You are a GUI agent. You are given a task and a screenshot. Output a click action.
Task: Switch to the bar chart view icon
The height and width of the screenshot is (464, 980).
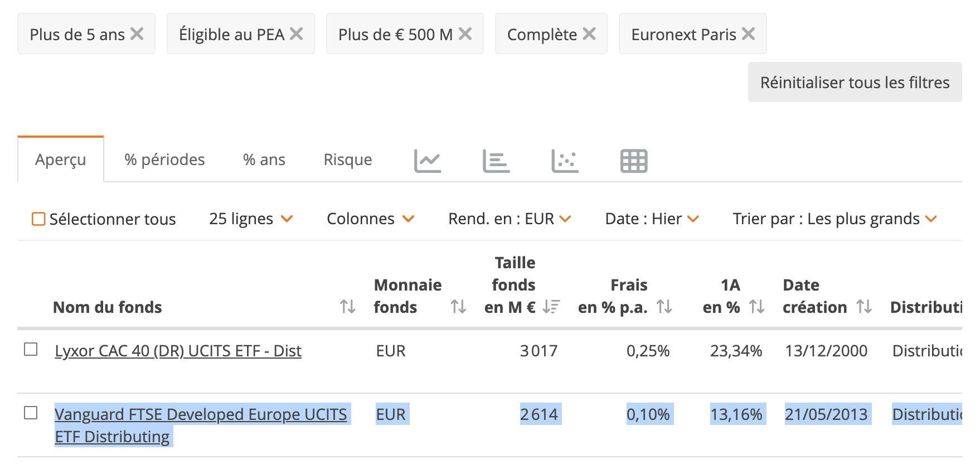496,161
